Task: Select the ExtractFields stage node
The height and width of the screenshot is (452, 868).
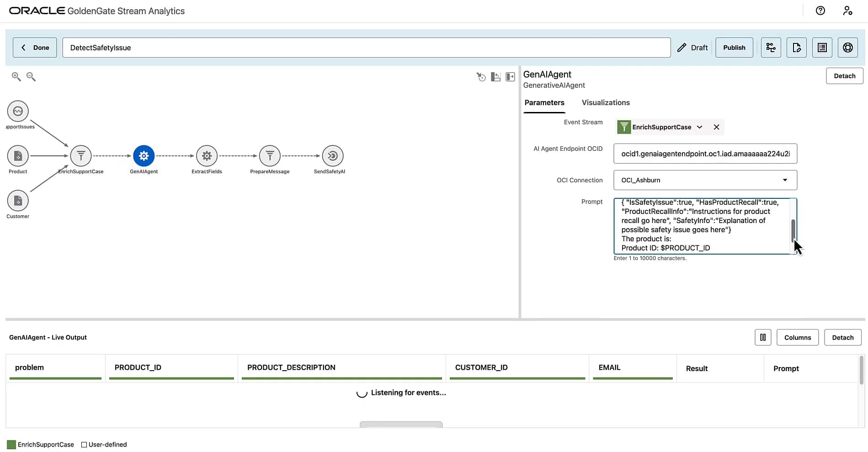Action: [206, 155]
